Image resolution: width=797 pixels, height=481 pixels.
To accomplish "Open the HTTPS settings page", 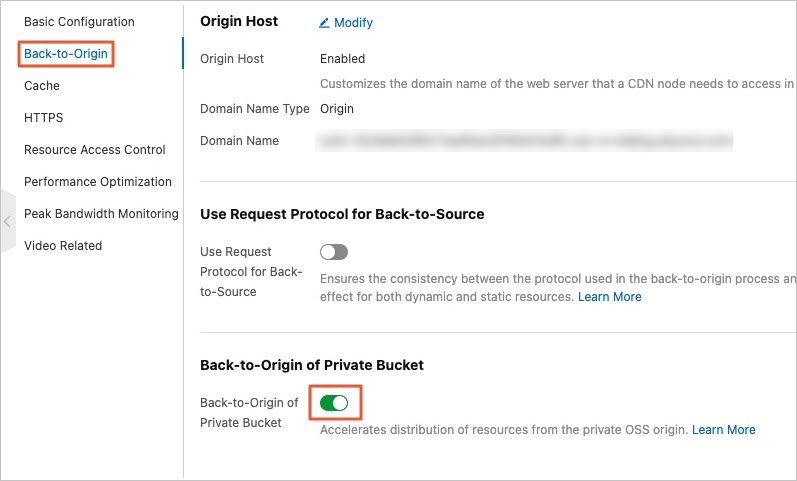I will [44, 118].
